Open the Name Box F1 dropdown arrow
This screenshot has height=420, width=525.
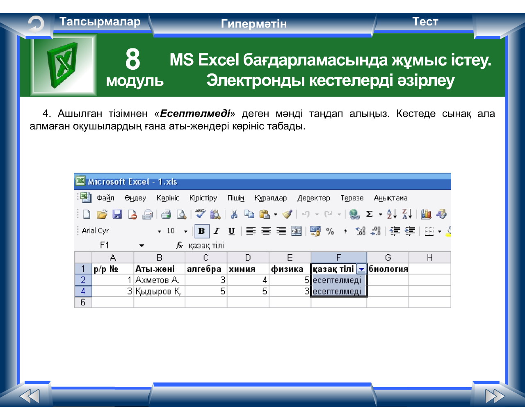pyautogui.click(x=142, y=246)
